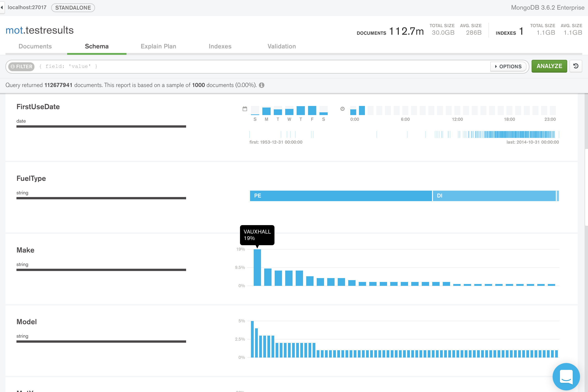Open the Intercom chat bubble
Viewport: 588px width, 392px height.
pyautogui.click(x=566, y=376)
